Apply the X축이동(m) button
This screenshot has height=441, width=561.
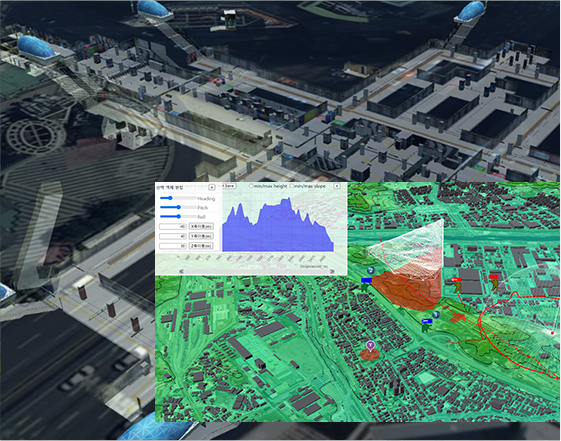tap(201, 227)
